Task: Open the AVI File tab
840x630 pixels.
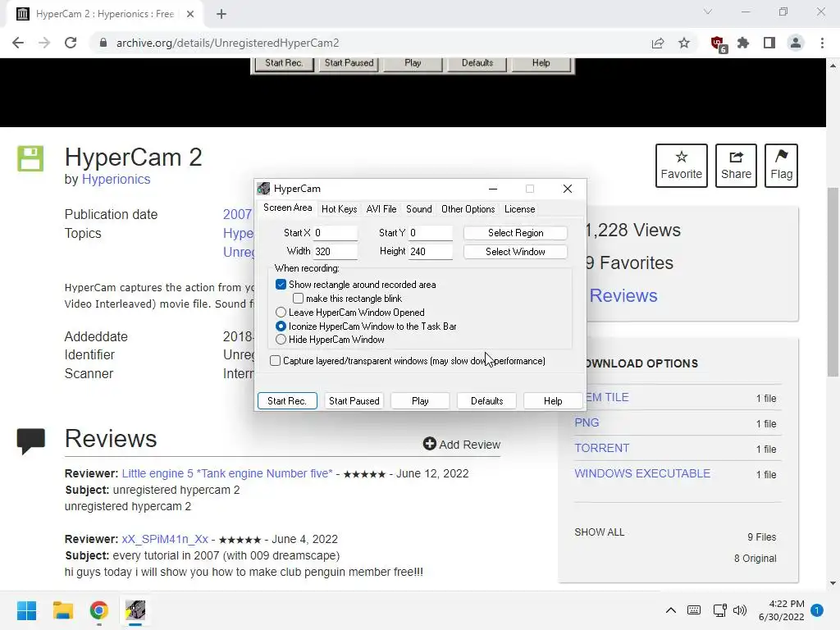Action: (x=381, y=209)
